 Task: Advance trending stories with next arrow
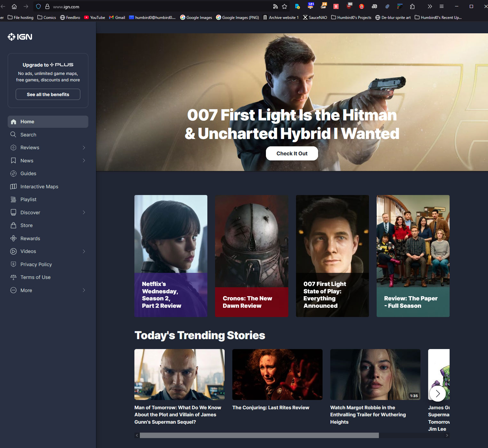click(437, 394)
